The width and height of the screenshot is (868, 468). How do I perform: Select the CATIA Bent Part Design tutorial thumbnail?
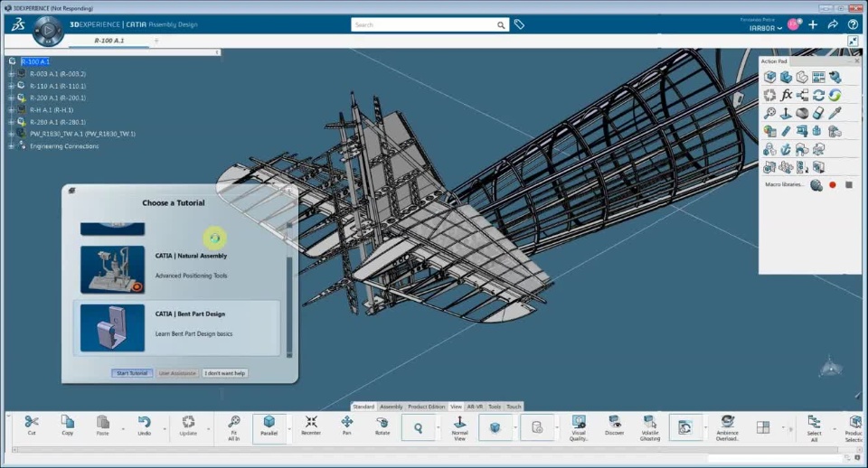[x=112, y=327]
